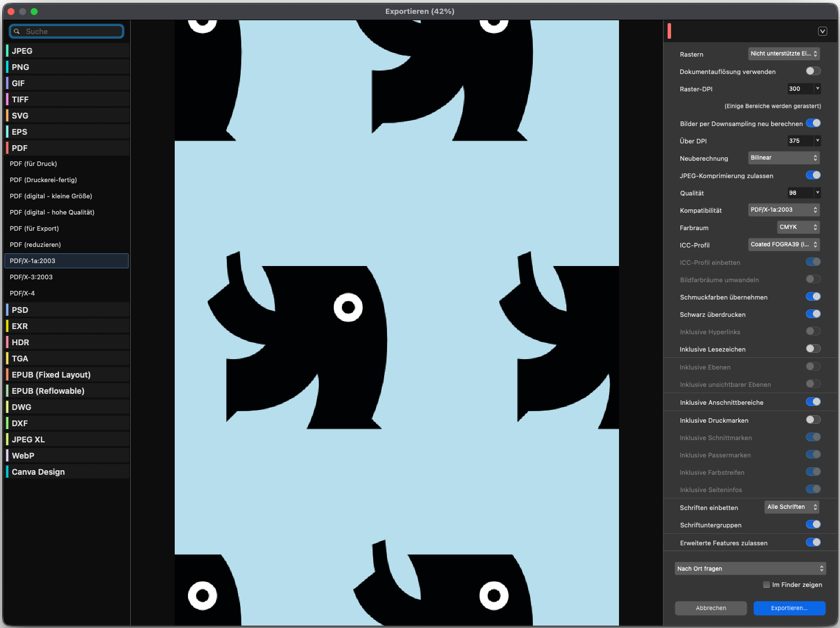Image resolution: width=840 pixels, height=628 pixels.
Task: Open the Schriften einbetten dropdown
Action: coord(792,507)
